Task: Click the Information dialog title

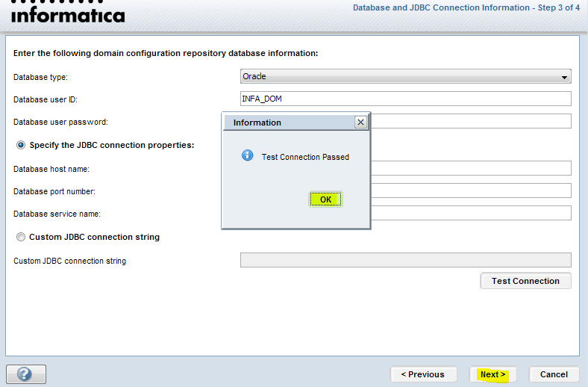Action: 257,123
